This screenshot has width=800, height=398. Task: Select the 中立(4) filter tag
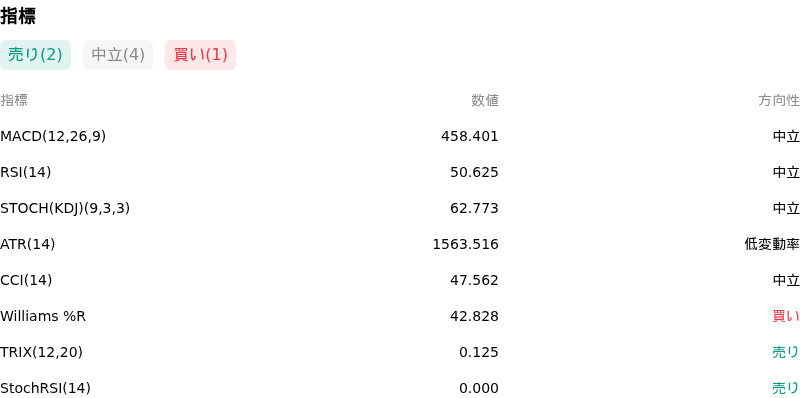pyautogui.click(x=118, y=55)
